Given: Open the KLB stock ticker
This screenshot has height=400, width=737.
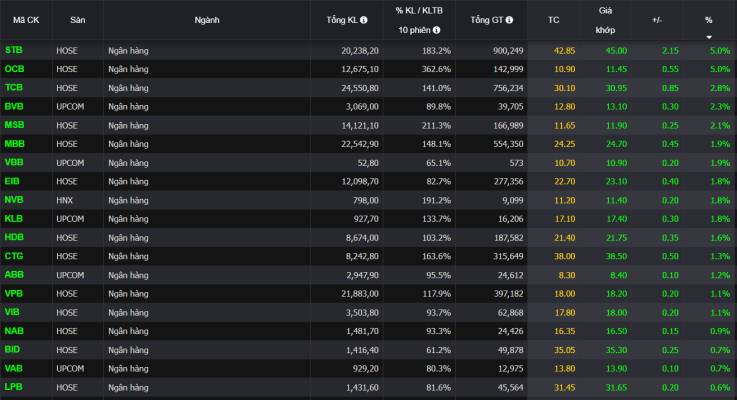Looking at the screenshot, I should coord(14,219).
